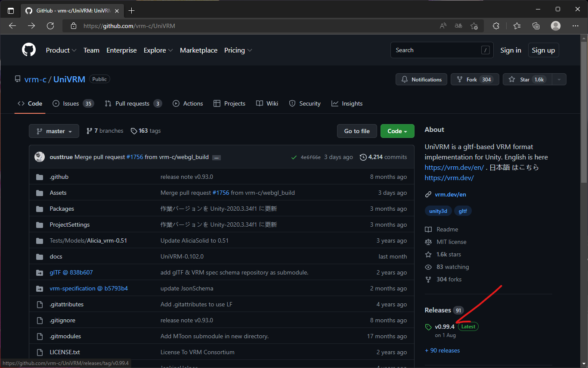Click the ousttrue commit author avatar
Image resolution: width=588 pixels, height=368 pixels.
40,157
